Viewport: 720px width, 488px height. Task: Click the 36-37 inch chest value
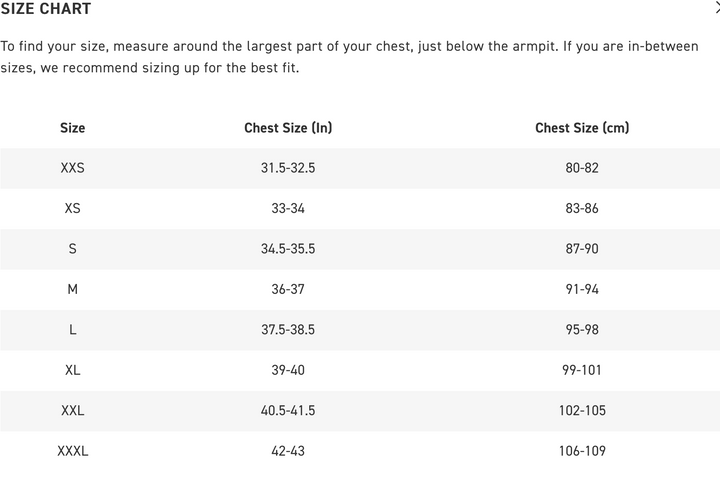pyautogui.click(x=288, y=289)
